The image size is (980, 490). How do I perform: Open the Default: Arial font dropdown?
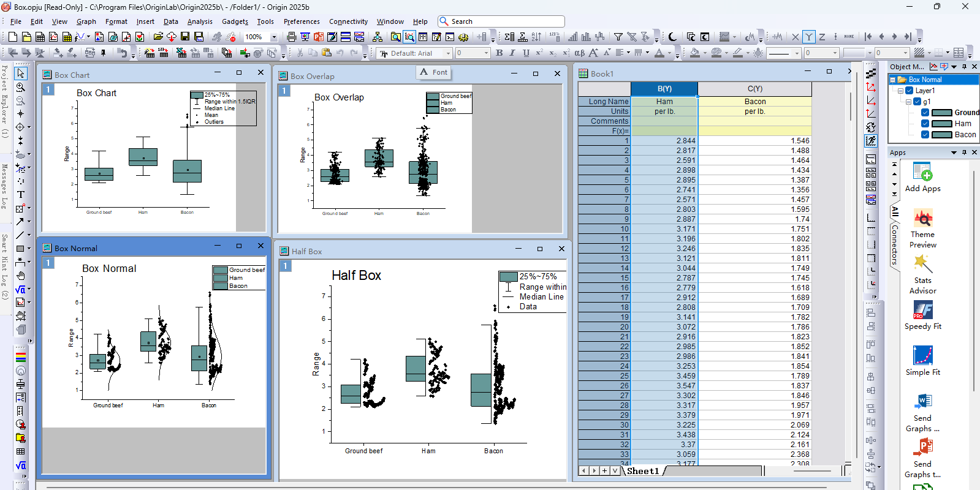tap(448, 53)
